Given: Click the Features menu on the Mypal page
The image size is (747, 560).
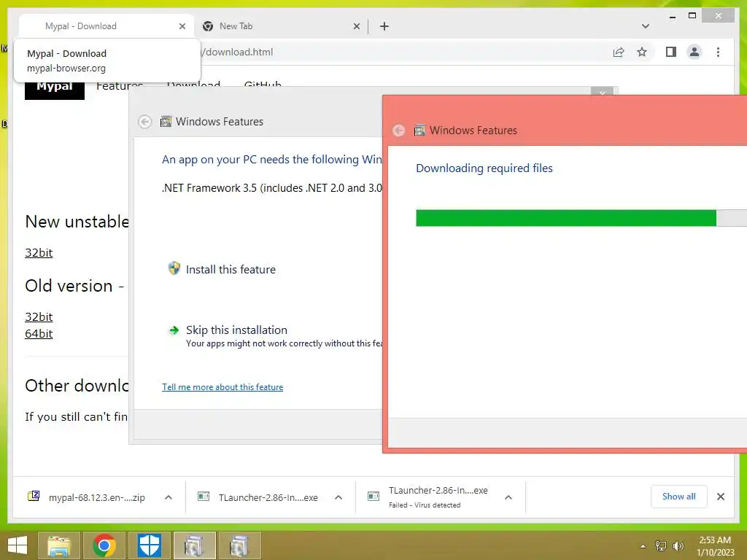Looking at the screenshot, I should click(x=120, y=86).
